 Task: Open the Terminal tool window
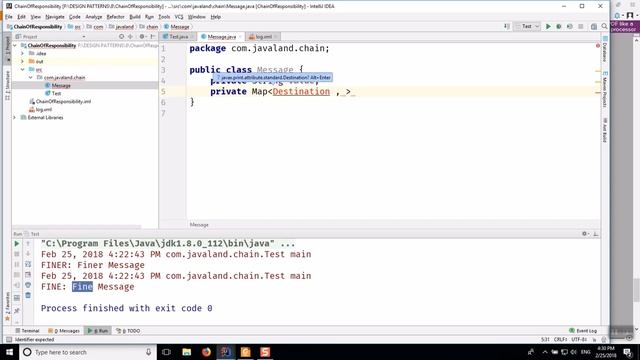tap(27, 331)
